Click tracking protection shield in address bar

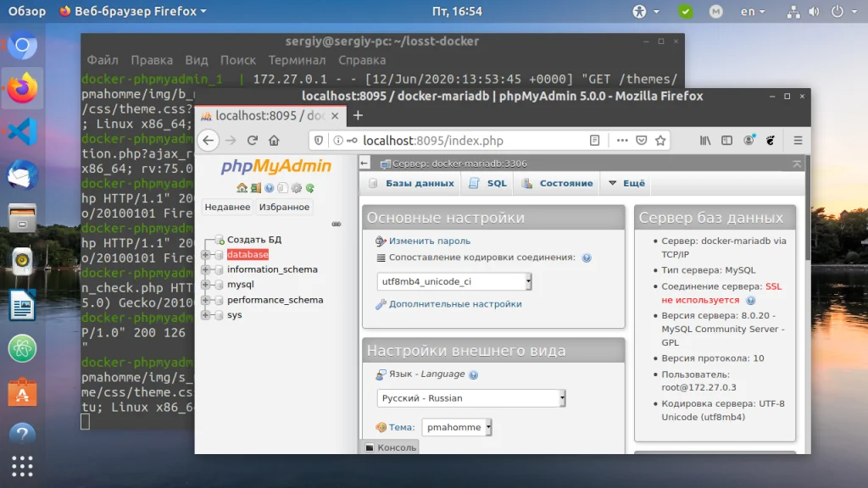319,141
